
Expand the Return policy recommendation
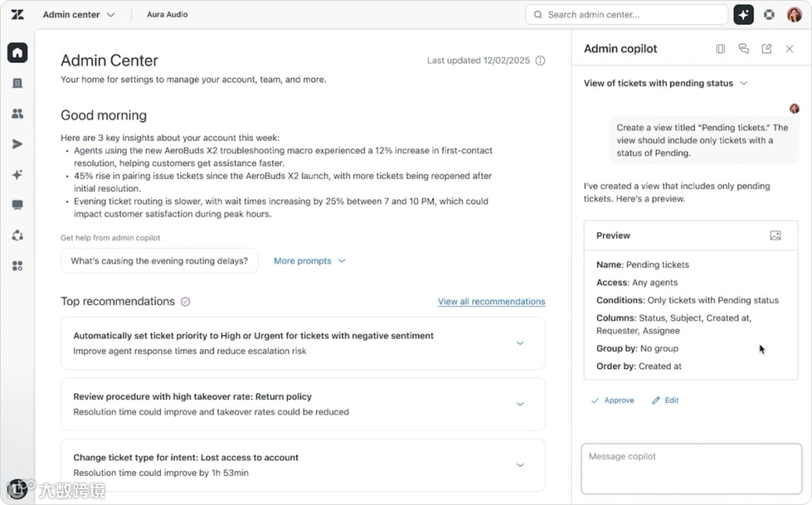(x=520, y=404)
